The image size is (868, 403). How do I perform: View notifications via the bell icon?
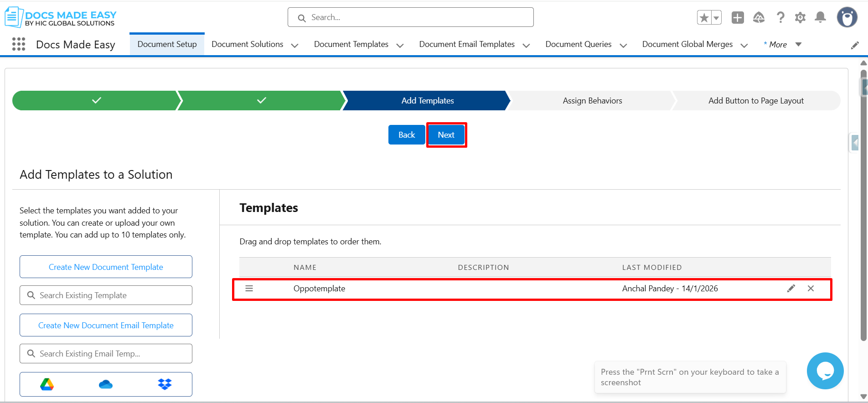pos(820,18)
